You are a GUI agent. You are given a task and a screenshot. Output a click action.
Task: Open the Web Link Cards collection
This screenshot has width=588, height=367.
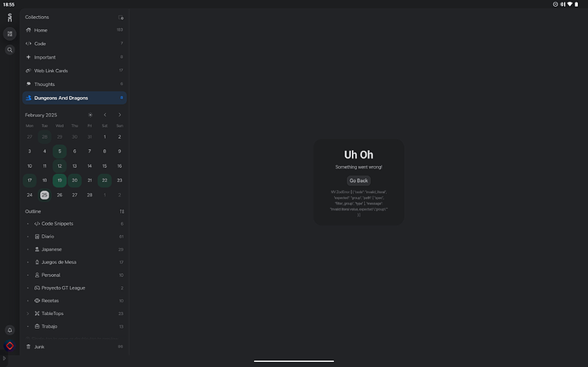click(x=74, y=71)
